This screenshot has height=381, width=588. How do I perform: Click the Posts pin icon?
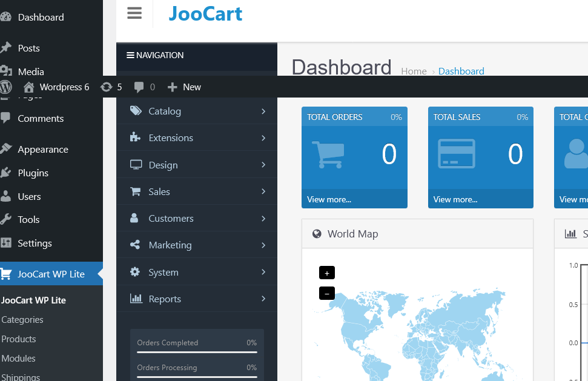click(x=5, y=48)
